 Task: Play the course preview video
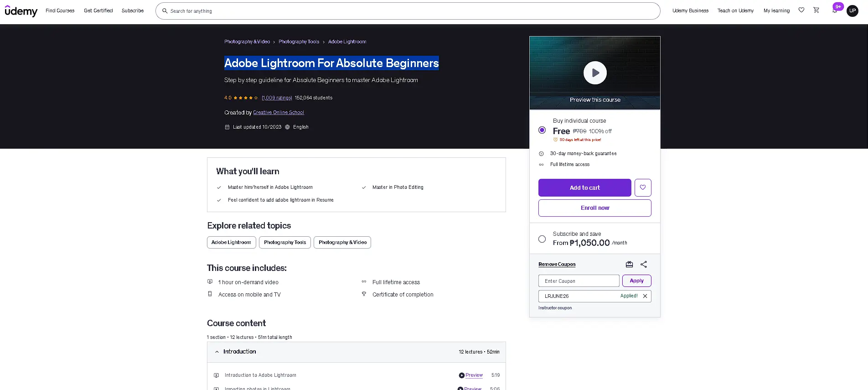595,73
